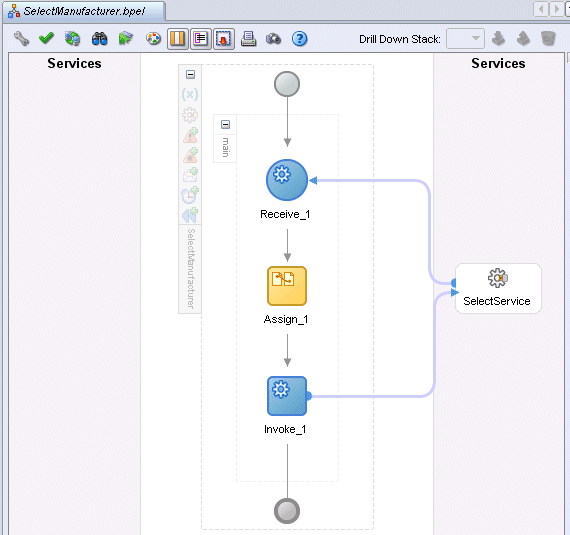
Task: Select the Assign_1 activity node
Action: pyautogui.click(x=287, y=286)
